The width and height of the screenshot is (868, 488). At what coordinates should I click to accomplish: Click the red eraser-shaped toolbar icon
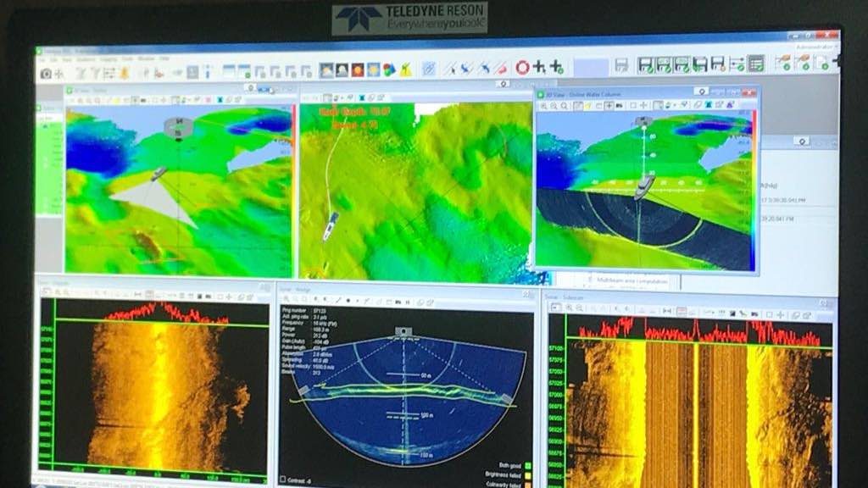coord(502,68)
